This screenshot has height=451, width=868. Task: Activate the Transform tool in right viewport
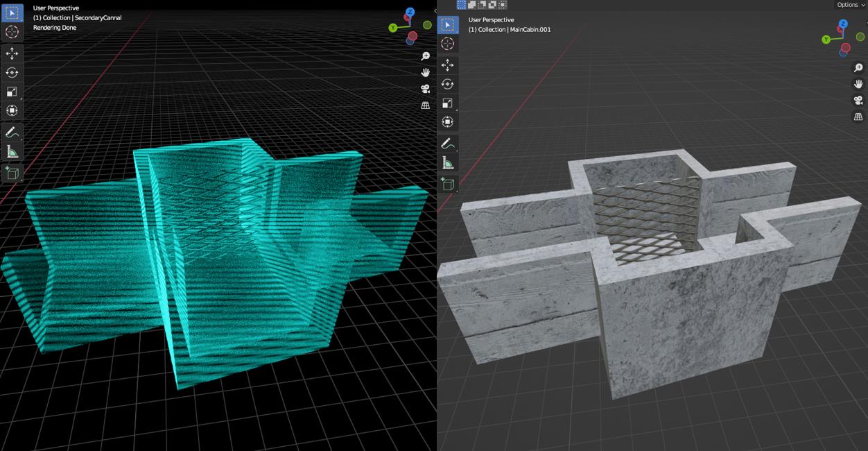pyautogui.click(x=448, y=122)
